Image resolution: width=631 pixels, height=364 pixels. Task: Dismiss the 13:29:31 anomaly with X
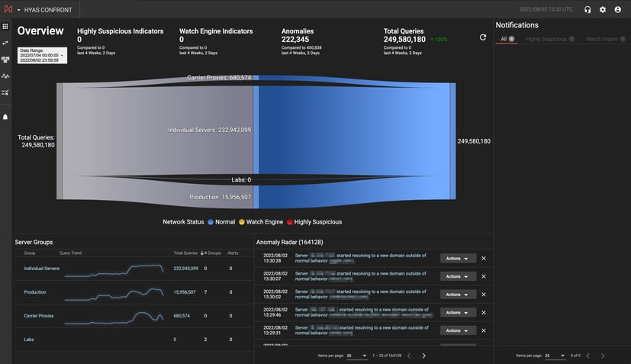point(484,330)
